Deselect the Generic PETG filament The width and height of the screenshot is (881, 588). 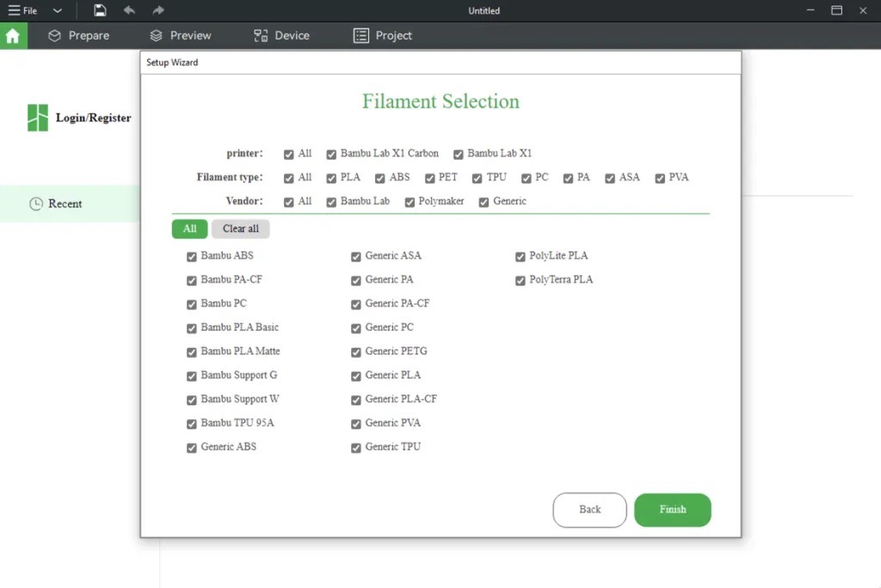coord(356,352)
